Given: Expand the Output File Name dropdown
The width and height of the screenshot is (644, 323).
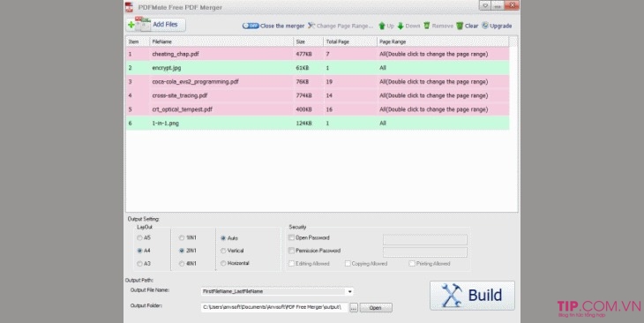Looking at the screenshot, I should coord(349,291).
